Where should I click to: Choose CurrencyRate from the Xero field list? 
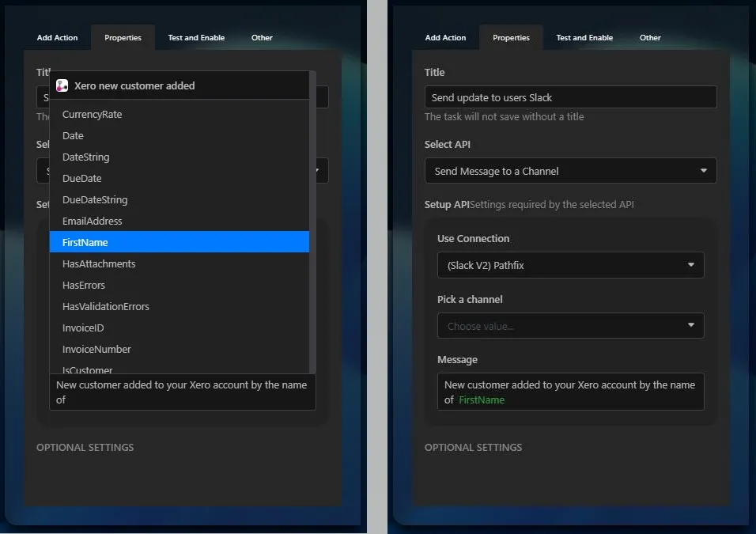pos(180,115)
